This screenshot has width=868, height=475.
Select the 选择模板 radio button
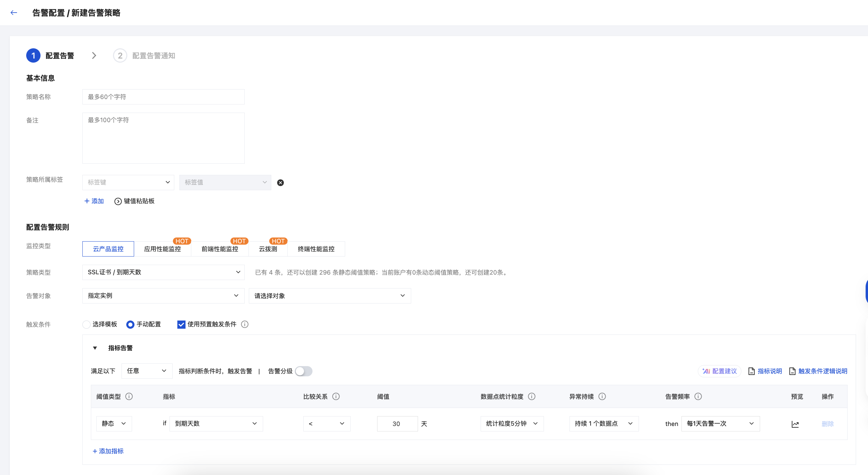(x=86, y=324)
